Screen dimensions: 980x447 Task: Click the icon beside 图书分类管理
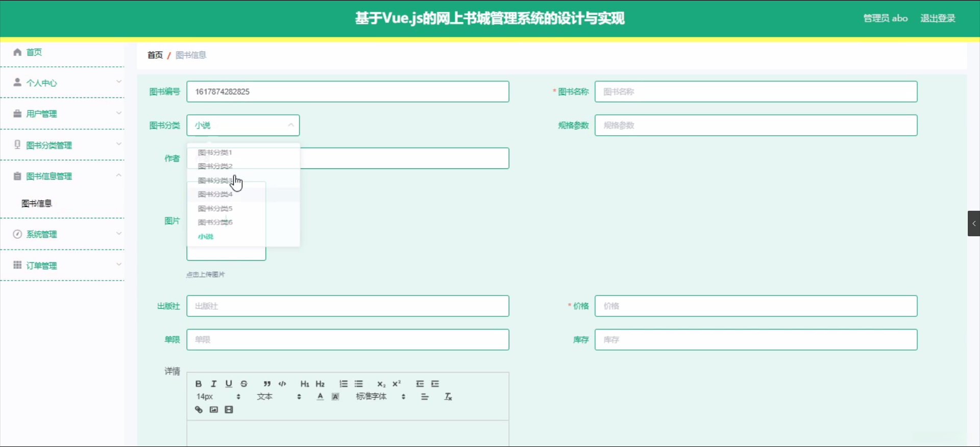click(17, 144)
